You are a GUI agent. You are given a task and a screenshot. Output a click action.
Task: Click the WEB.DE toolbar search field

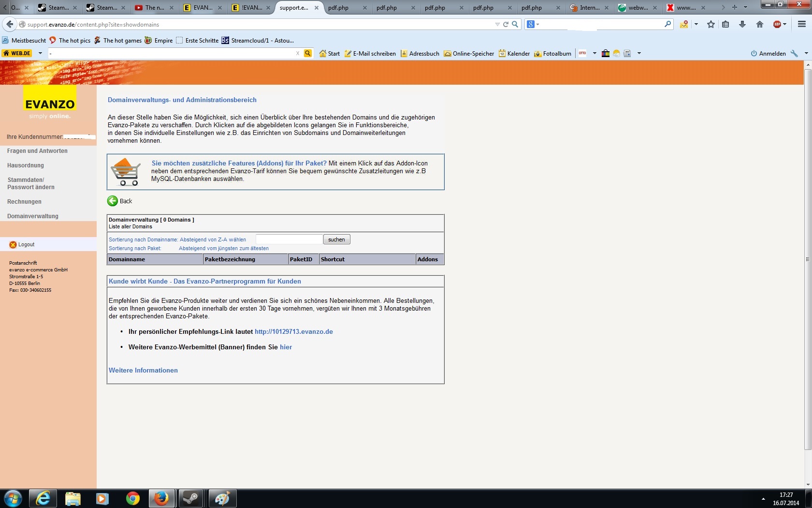(x=172, y=53)
